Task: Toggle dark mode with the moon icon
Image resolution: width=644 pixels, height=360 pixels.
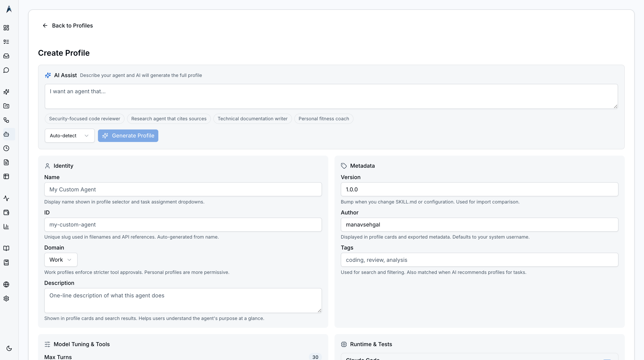Action: point(9,349)
